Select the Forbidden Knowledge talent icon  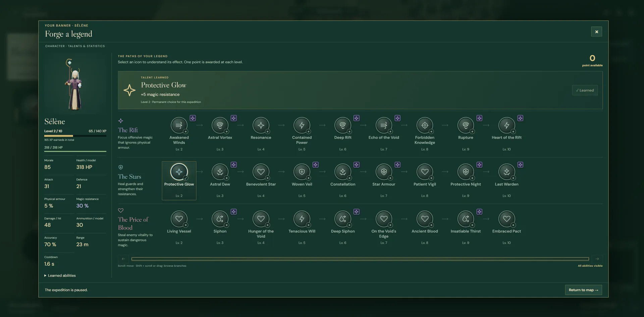coord(425,125)
